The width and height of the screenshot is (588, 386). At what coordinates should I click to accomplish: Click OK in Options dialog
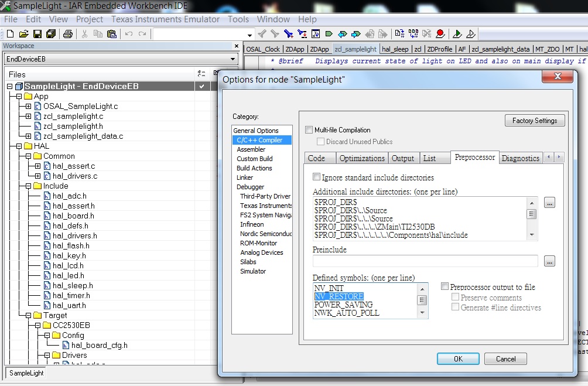[458, 358]
